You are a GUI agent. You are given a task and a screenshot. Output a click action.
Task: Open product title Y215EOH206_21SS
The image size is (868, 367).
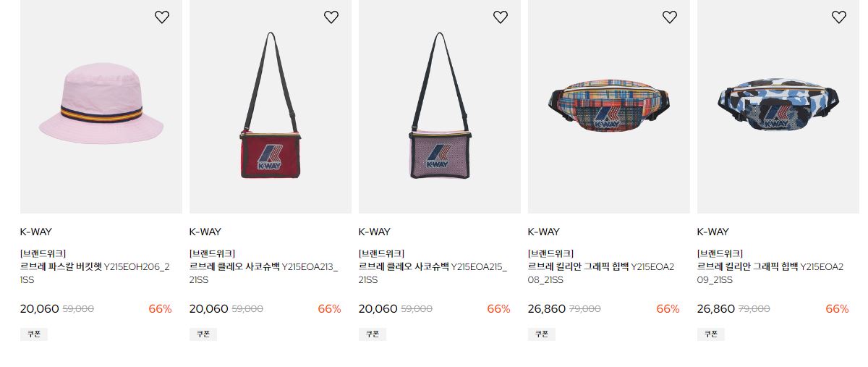click(95, 273)
